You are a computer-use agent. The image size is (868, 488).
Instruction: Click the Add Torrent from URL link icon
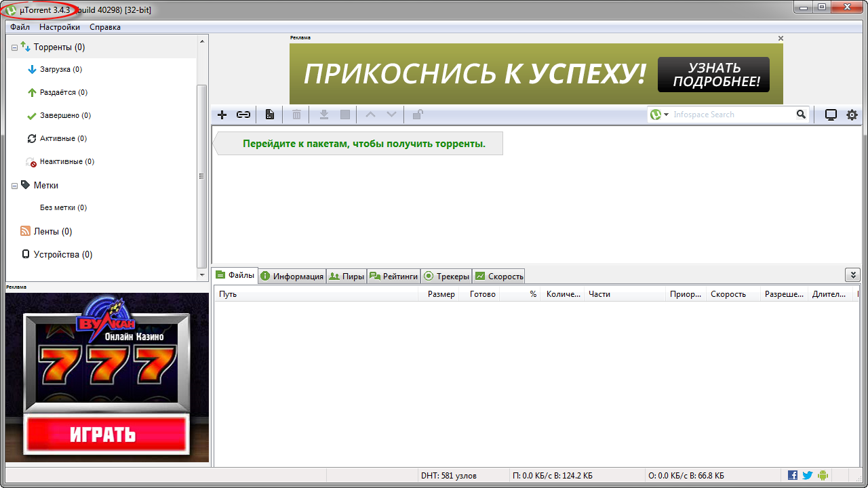[243, 115]
